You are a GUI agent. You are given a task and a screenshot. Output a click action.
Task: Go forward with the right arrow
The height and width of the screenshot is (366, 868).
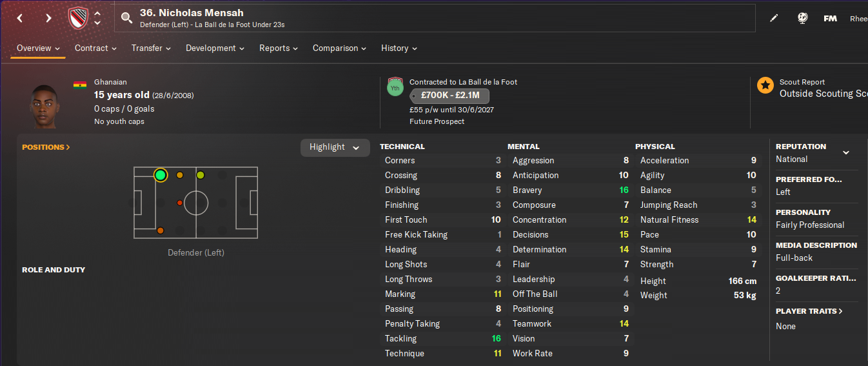tap(48, 18)
